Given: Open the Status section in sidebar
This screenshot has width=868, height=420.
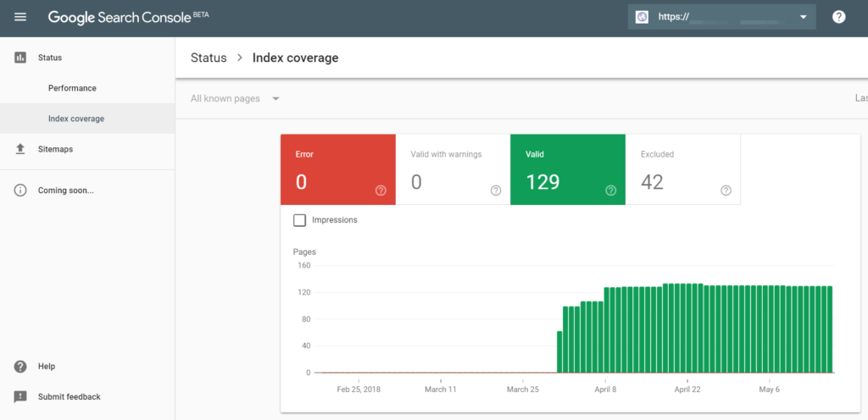Looking at the screenshot, I should (87, 58).
